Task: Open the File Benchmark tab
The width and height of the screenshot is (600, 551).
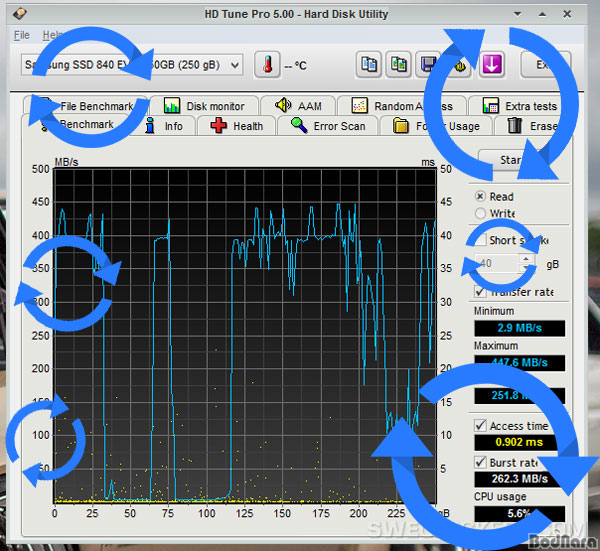Action: pos(86,106)
